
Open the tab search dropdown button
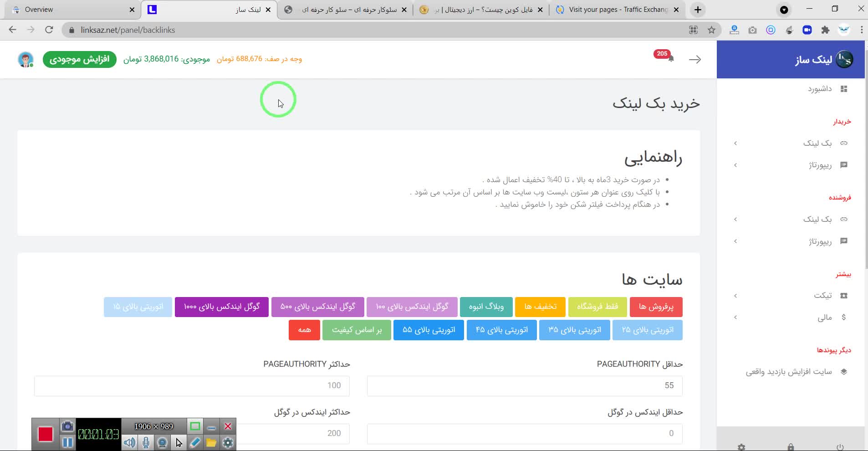click(784, 10)
